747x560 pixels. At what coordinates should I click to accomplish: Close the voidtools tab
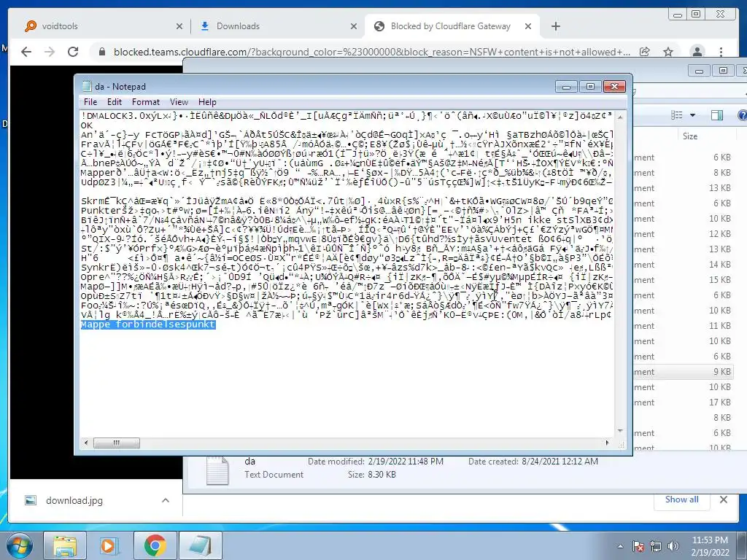click(x=179, y=27)
